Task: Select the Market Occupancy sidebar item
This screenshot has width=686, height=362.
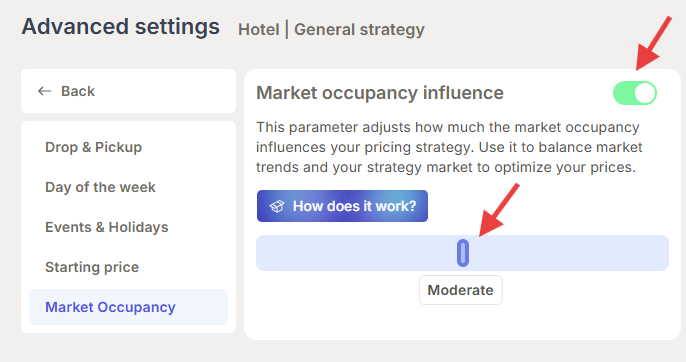Action: coord(129,307)
